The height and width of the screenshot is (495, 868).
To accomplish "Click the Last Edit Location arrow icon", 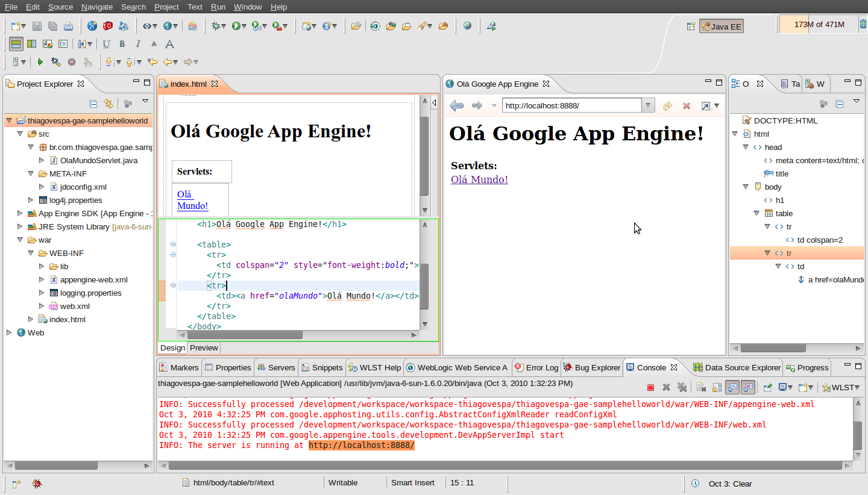I will 153,62.
